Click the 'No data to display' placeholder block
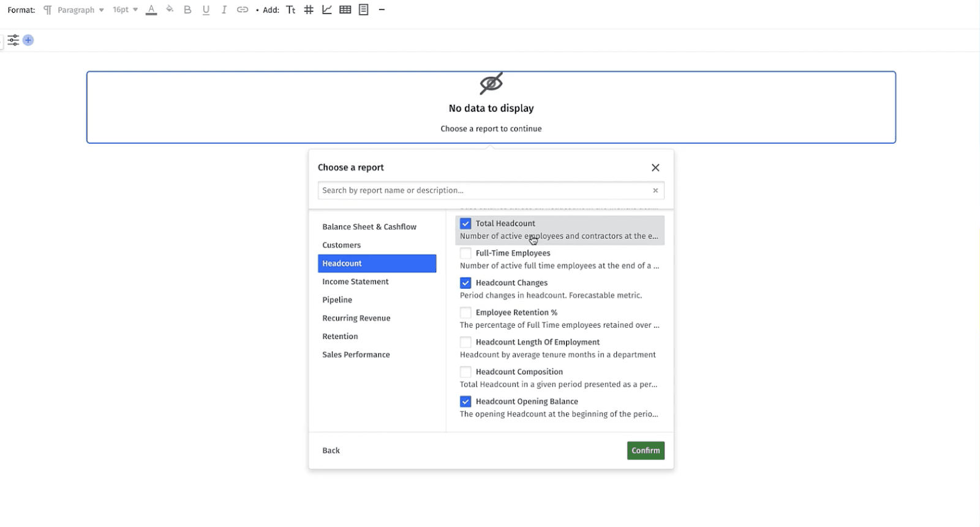Image resolution: width=980 pixels, height=527 pixels. coord(491,107)
